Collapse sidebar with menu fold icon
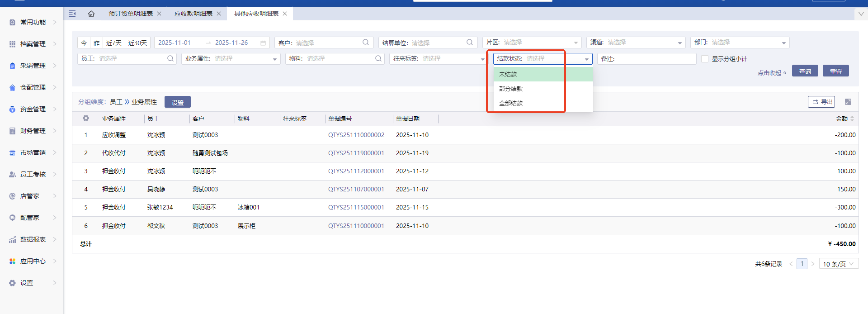868x314 pixels. pos(72,14)
